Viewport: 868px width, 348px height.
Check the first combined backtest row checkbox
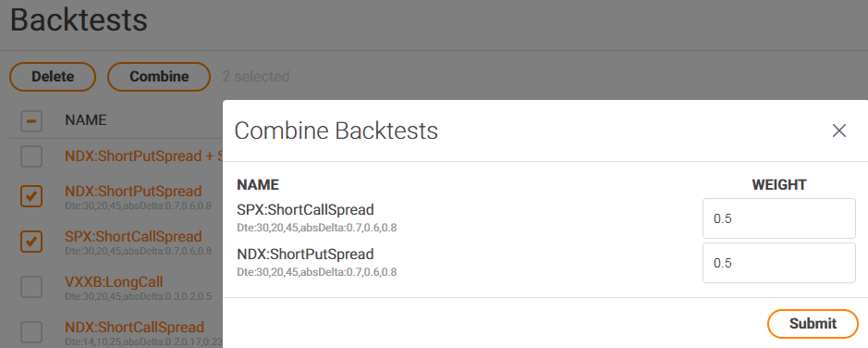point(31,156)
